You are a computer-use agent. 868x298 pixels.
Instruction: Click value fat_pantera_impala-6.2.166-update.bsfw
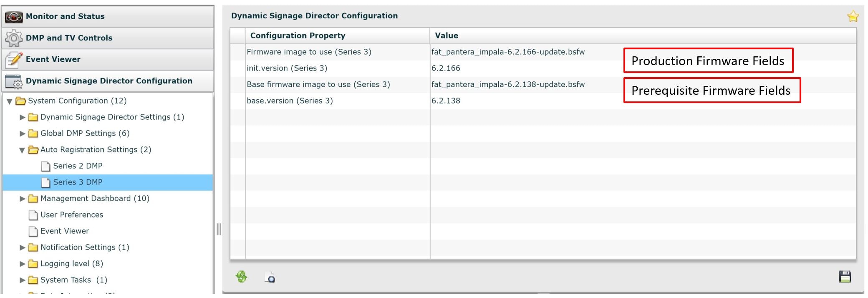tap(508, 52)
